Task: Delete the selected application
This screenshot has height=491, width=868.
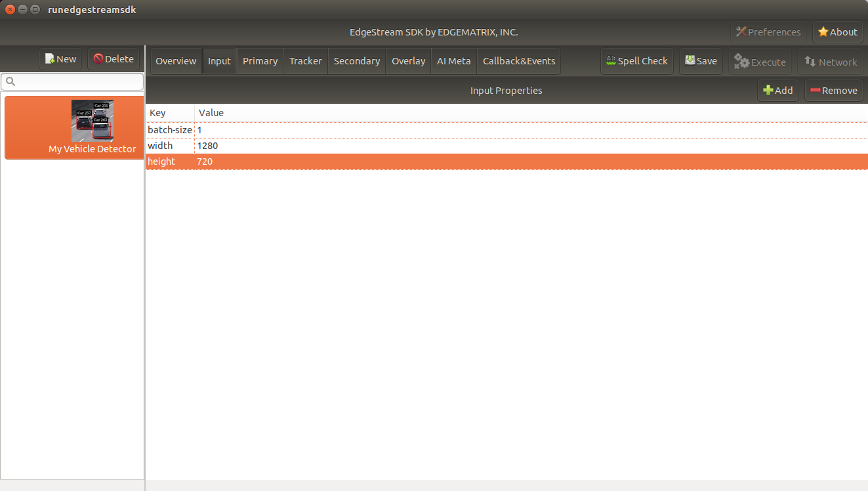Action: click(114, 59)
